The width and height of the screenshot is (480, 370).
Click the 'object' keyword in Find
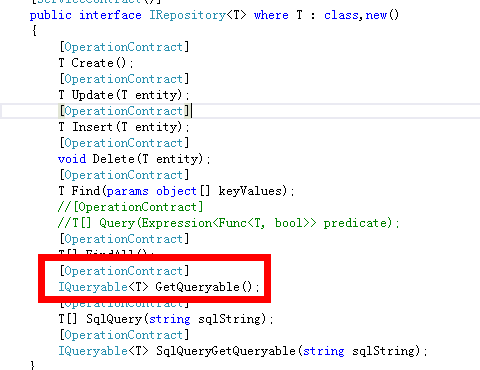176,191
